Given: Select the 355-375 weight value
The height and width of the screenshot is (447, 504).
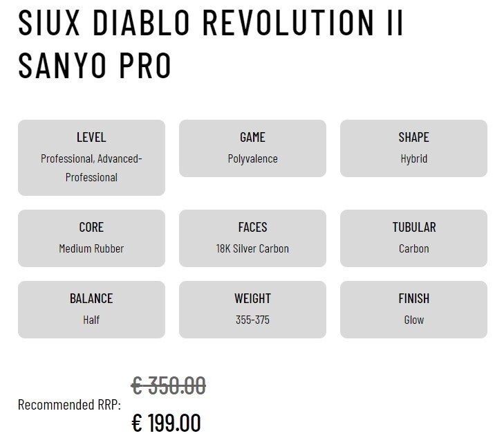Looking at the screenshot, I should pos(252,320).
